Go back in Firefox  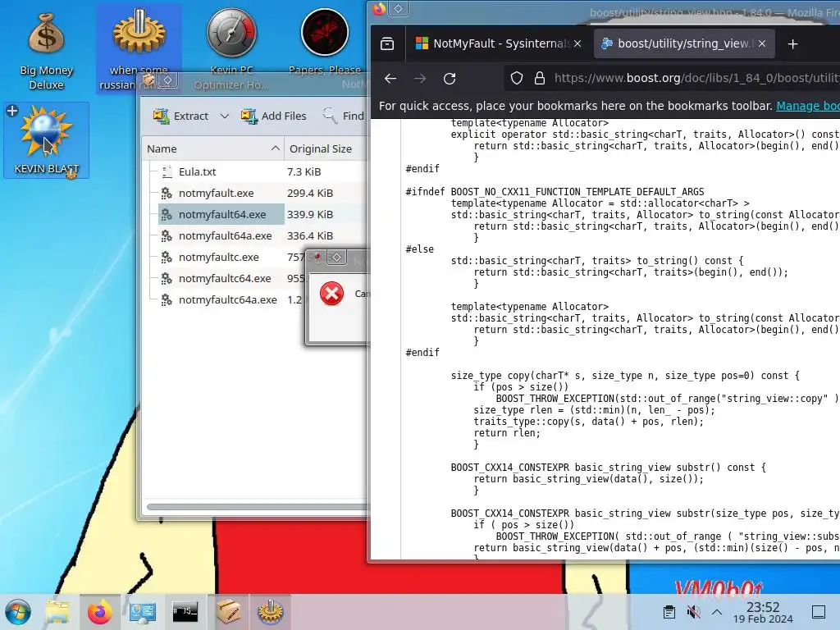click(x=390, y=79)
